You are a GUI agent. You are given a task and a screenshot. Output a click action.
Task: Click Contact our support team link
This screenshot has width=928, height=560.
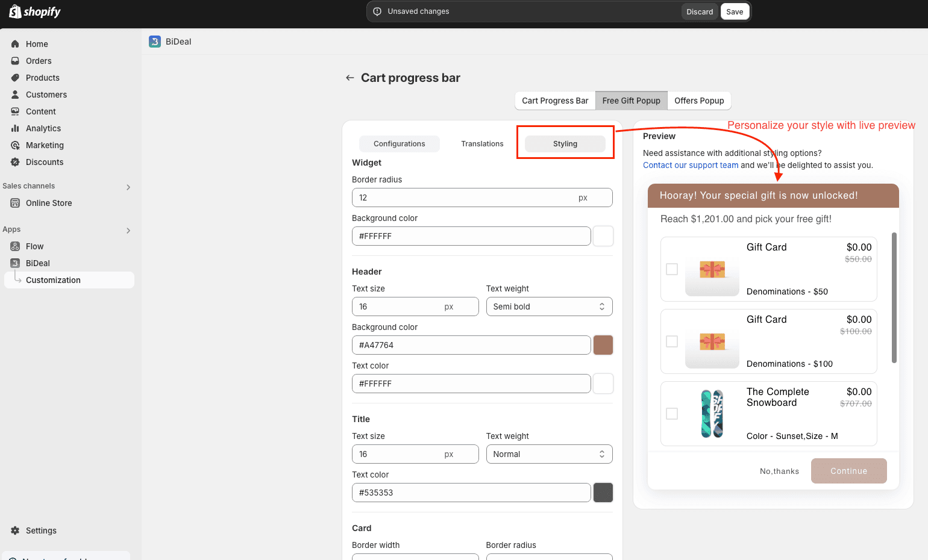pos(691,165)
